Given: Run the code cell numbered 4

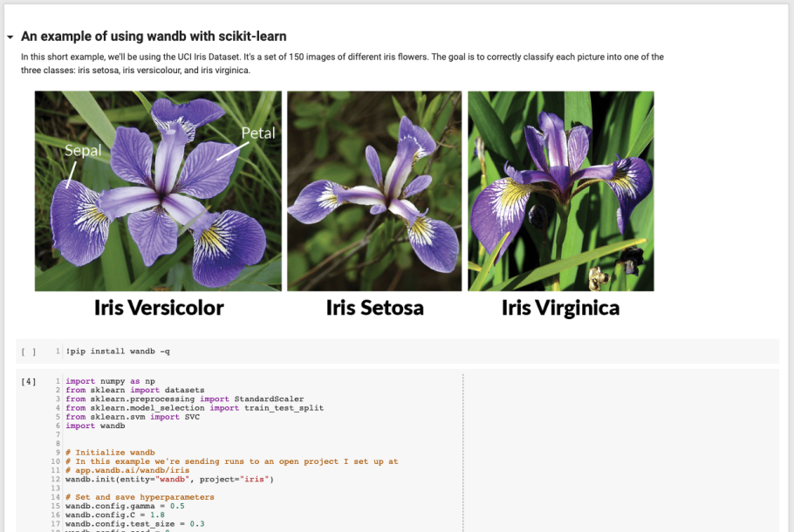Looking at the screenshot, I should (x=29, y=381).
